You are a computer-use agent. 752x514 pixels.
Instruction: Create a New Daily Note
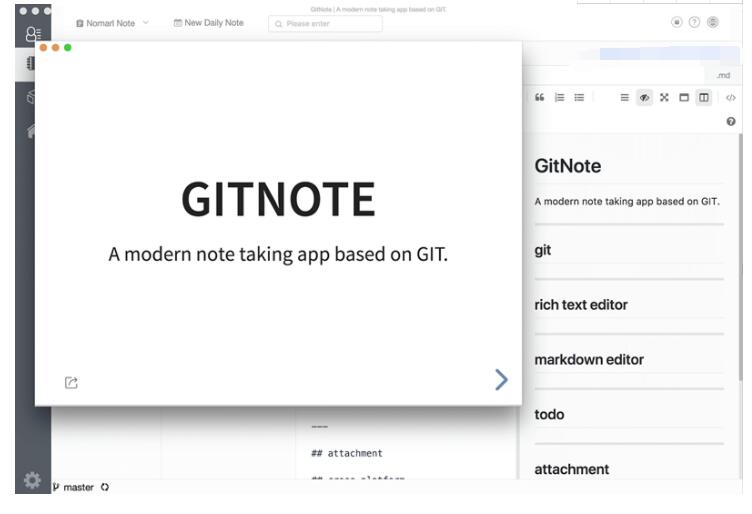pos(209,23)
